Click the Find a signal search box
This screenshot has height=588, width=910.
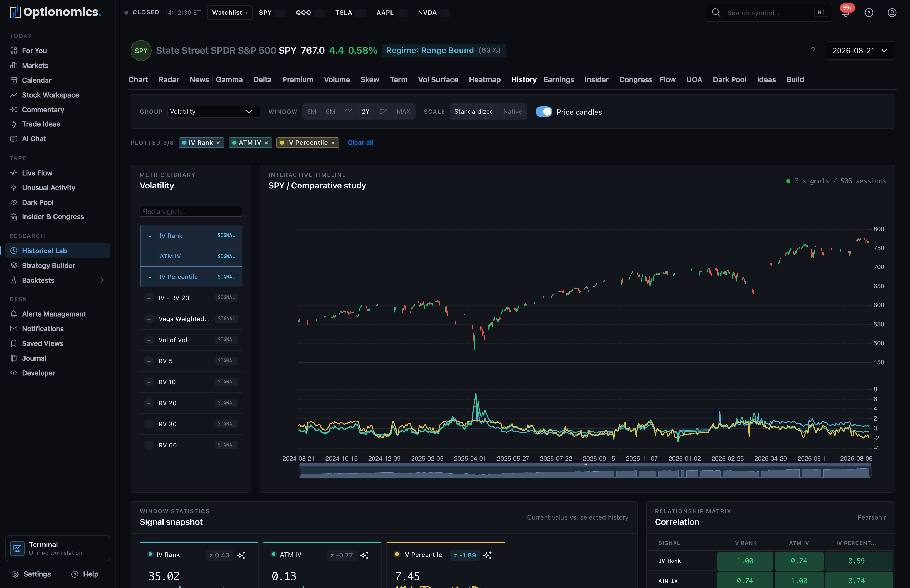[191, 212]
